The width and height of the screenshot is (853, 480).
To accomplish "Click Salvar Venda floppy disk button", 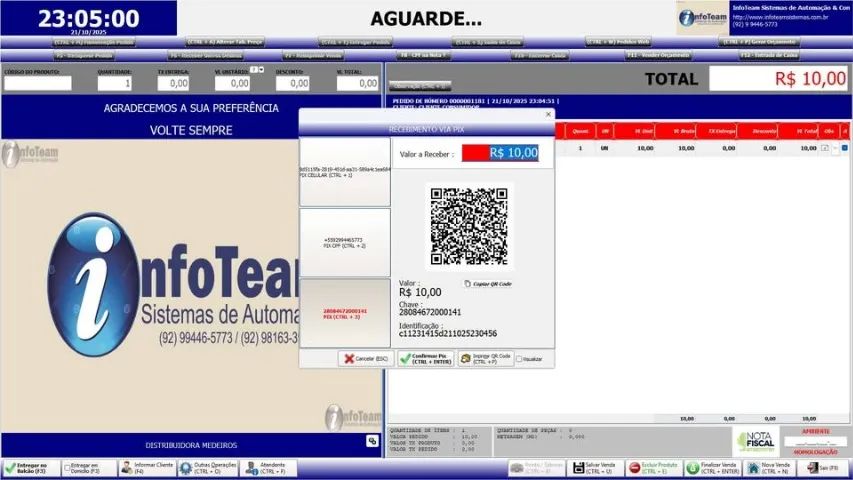I will 595,468.
